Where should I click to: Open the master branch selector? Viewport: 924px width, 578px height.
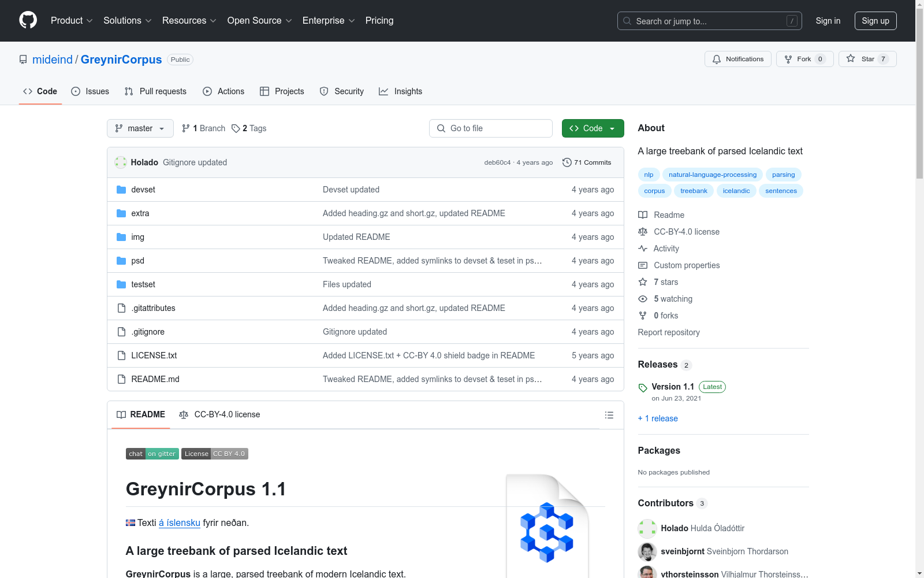click(x=140, y=128)
